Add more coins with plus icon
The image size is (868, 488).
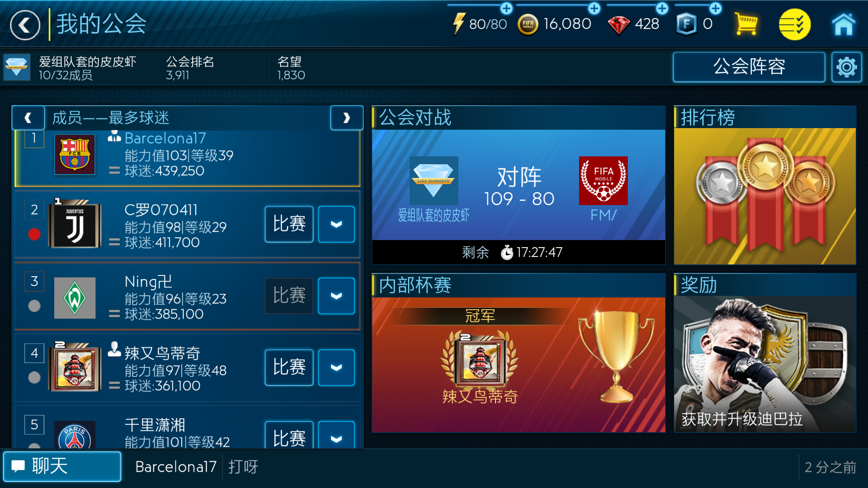pyautogui.click(x=594, y=8)
